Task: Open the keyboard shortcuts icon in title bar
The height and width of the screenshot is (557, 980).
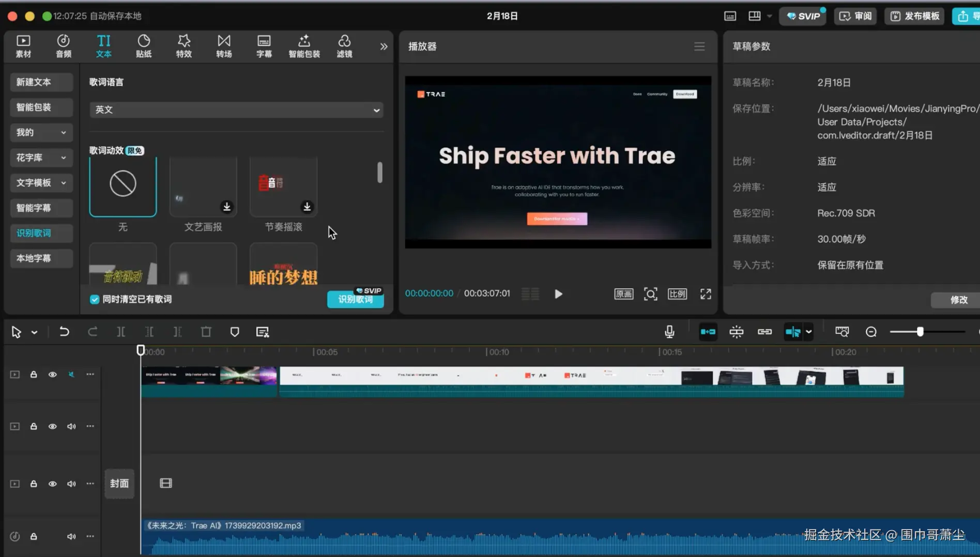Action: pos(730,16)
